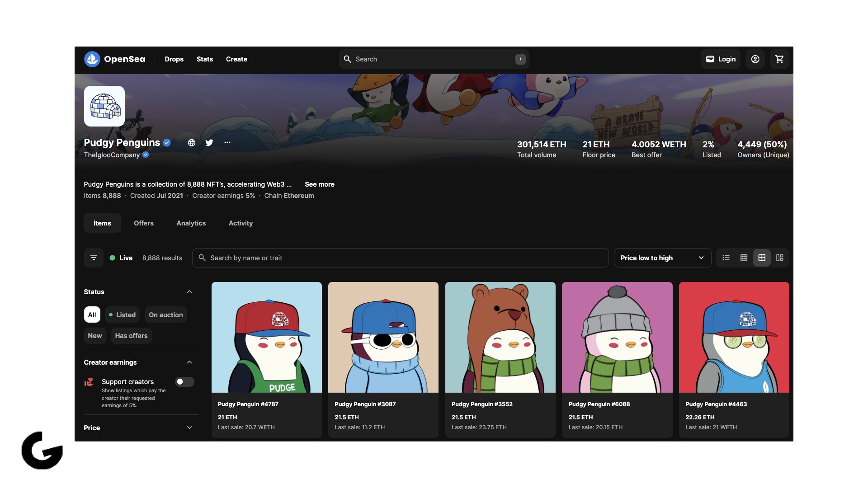Click 'Creator earnings 5%' info text
Image resolution: width=868 pixels, height=488 pixels.
click(223, 196)
